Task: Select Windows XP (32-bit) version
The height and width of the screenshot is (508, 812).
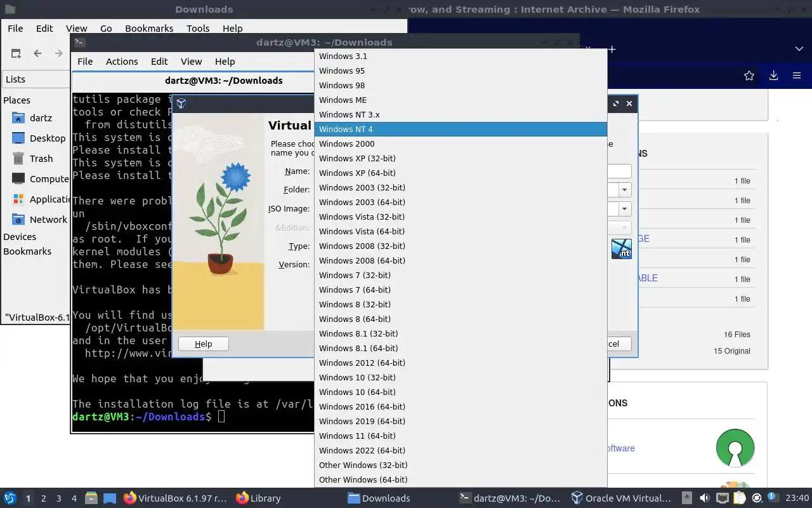Action: (x=461, y=158)
